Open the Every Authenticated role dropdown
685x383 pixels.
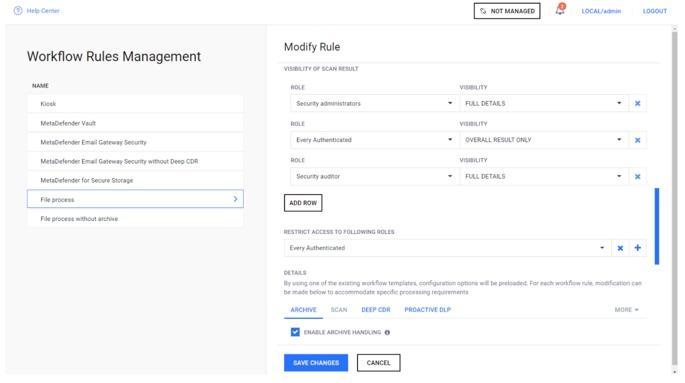374,140
